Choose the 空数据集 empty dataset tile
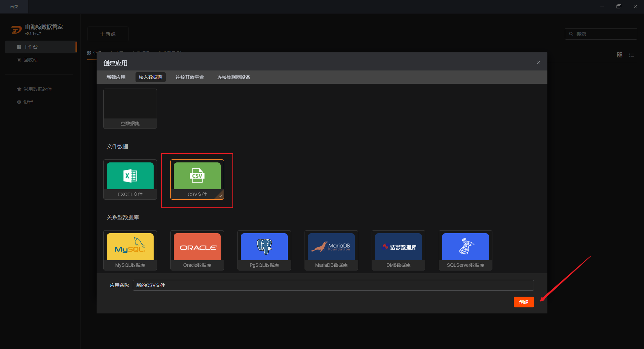 click(x=130, y=109)
